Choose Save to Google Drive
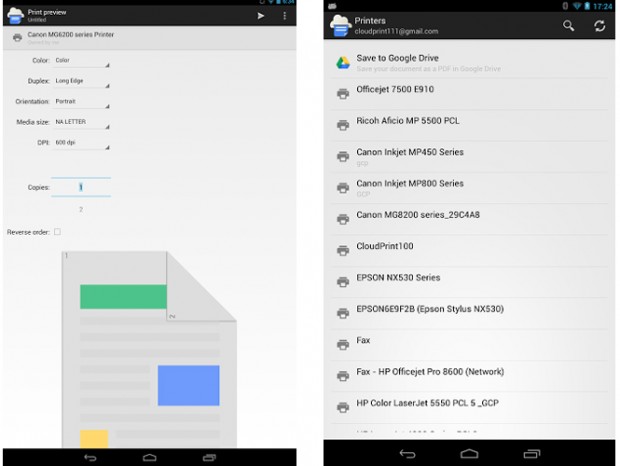 (469, 62)
